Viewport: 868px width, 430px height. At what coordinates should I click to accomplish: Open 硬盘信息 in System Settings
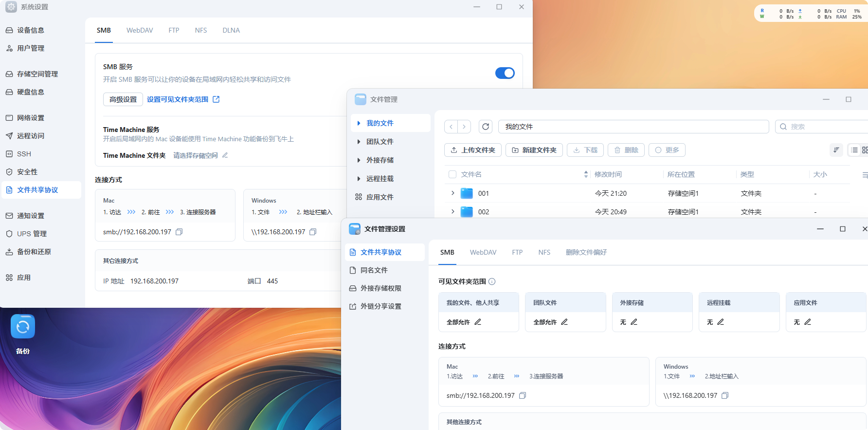coord(41,92)
